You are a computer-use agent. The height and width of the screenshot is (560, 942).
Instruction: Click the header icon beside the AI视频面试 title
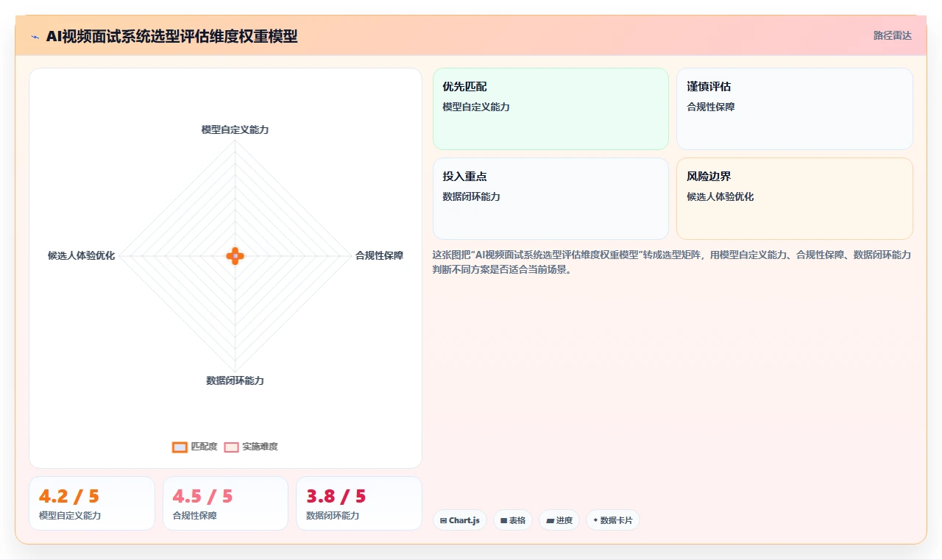(x=35, y=37)
